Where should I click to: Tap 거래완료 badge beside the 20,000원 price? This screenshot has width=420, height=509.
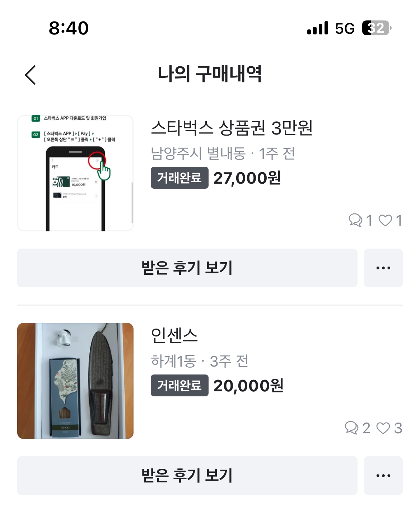pyautogui.click(x=179, y=386)
